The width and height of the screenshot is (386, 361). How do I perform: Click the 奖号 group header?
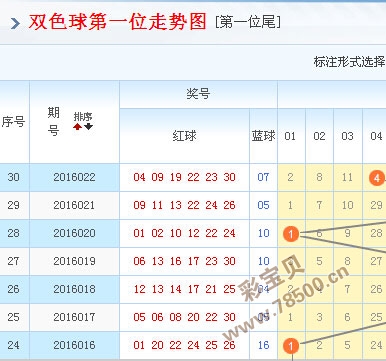[x=198, y=94]
